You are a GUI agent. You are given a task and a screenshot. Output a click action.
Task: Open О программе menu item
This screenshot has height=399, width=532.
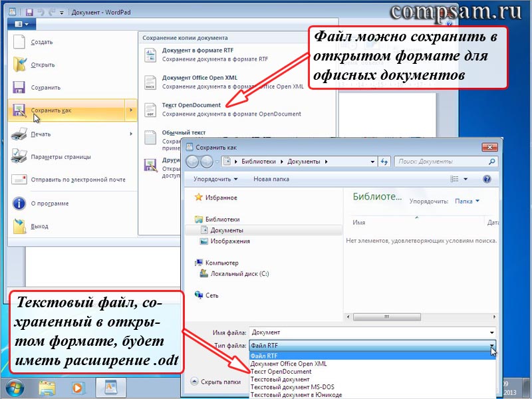[72, 203]
